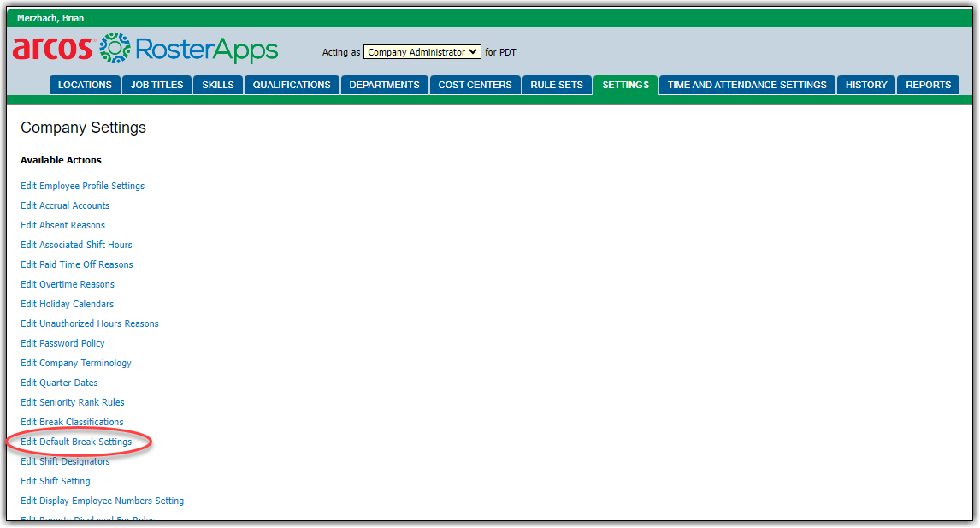Image resolution: width=980 pixels, height=528 pixels.
Task: Open the Job Titles tab
Action: click(x=156, y=85)
